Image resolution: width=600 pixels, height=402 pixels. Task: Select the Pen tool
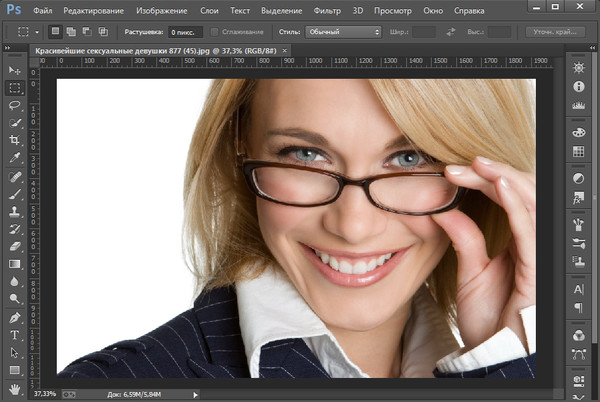tap(15, 317)
